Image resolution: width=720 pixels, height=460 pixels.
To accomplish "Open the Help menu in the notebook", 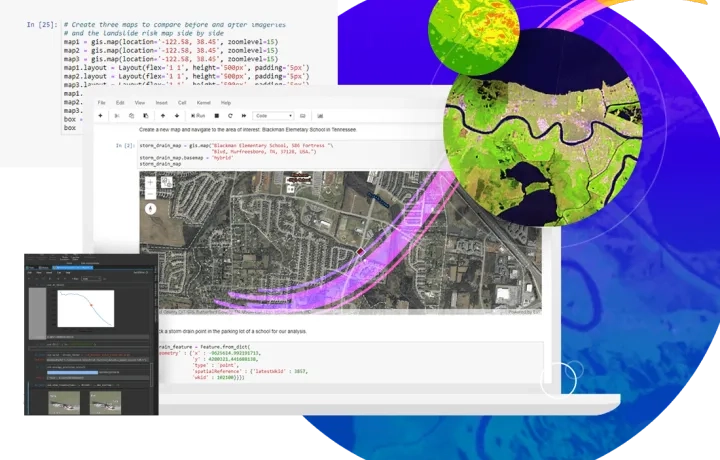I will (226, 103).
